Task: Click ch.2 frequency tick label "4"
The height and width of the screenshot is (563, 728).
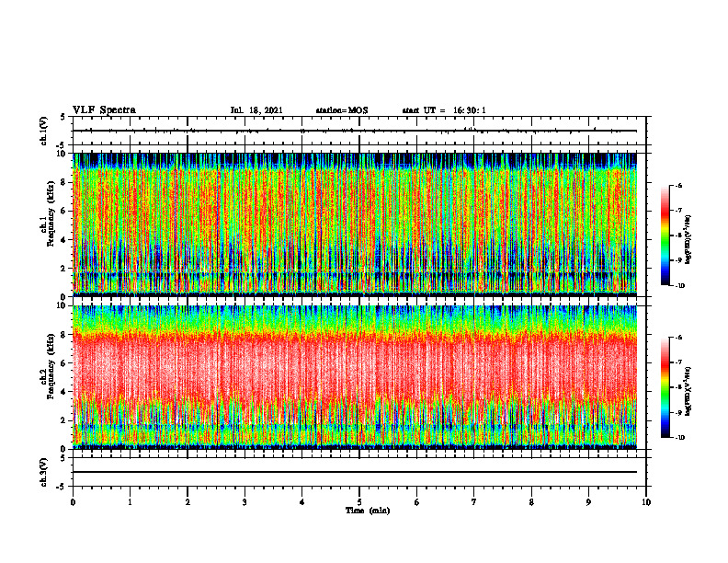Action: pyautogui.click(x=65, y=392)
